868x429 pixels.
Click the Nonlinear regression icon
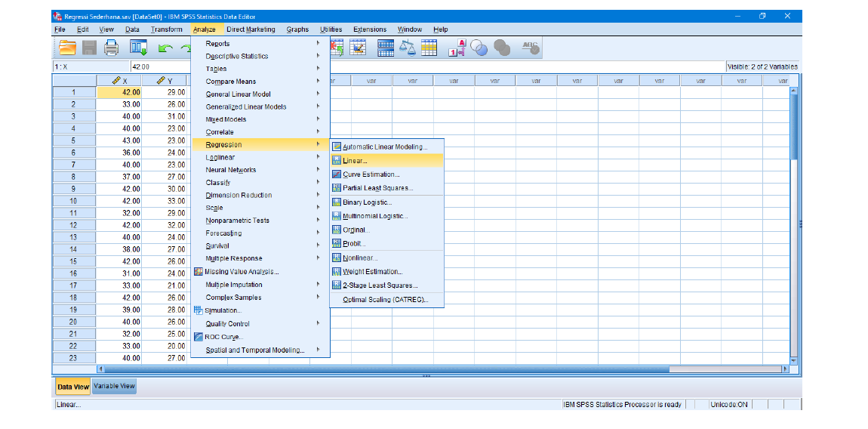click(x=337, y=258)
